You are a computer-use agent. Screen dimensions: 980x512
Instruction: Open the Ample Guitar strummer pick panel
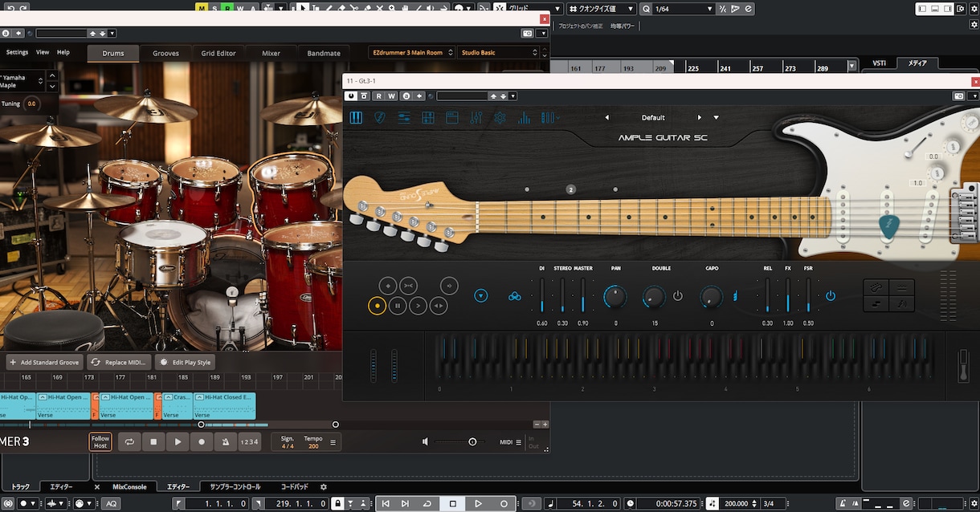click(380, 118)
